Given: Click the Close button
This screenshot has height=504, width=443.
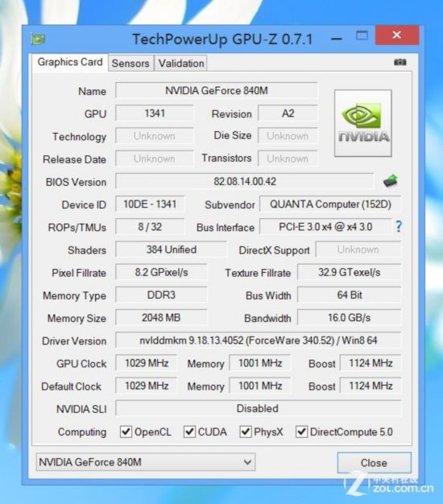Looking at the screenshot, I should pyautogui.click(x=374, y=463).
